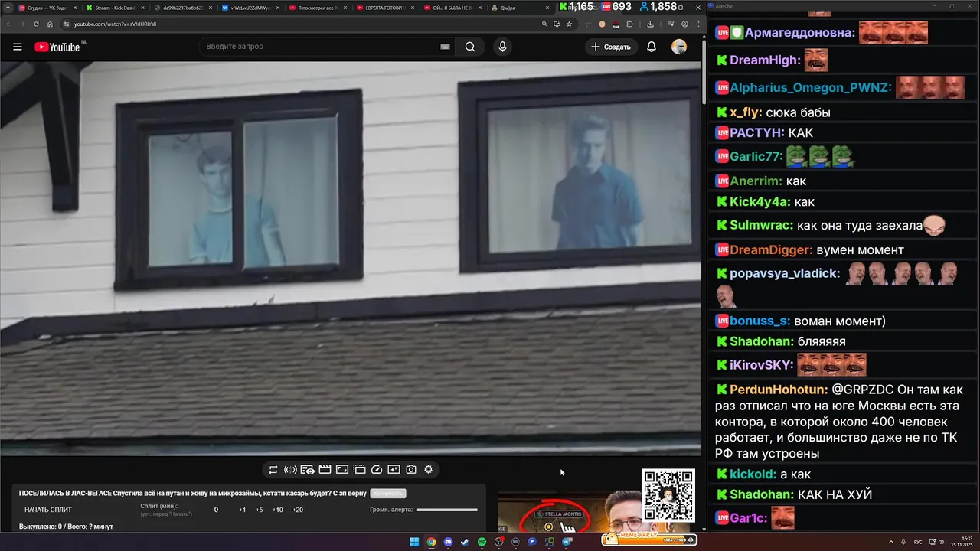
Task: Switch to Я посмотрел все browser tab
Action: tap(317, 8)
